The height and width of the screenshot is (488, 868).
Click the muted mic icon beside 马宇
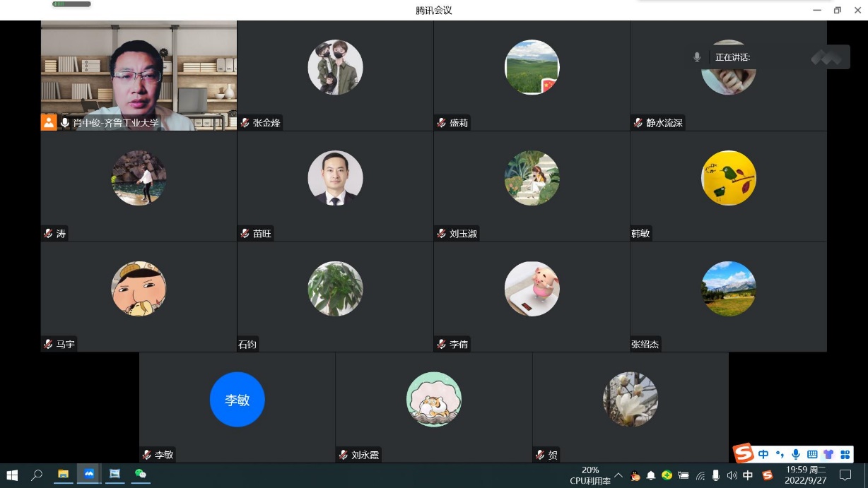pos(49,345)
